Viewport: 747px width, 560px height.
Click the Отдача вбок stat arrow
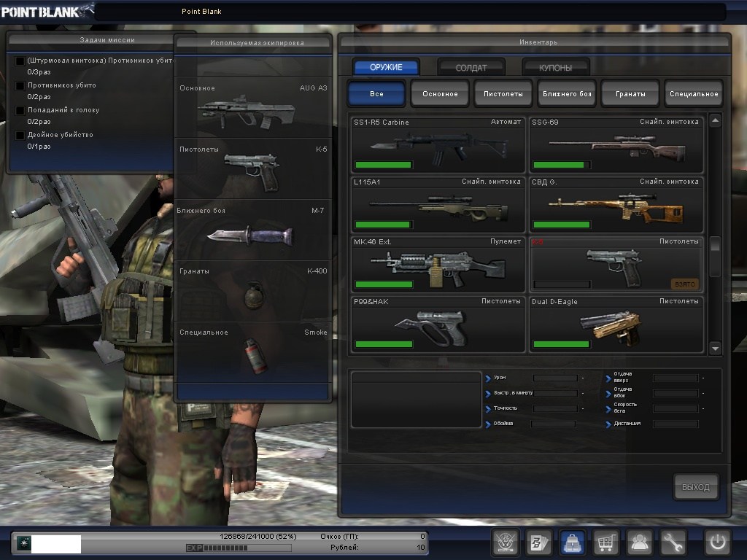click(608, 394)
